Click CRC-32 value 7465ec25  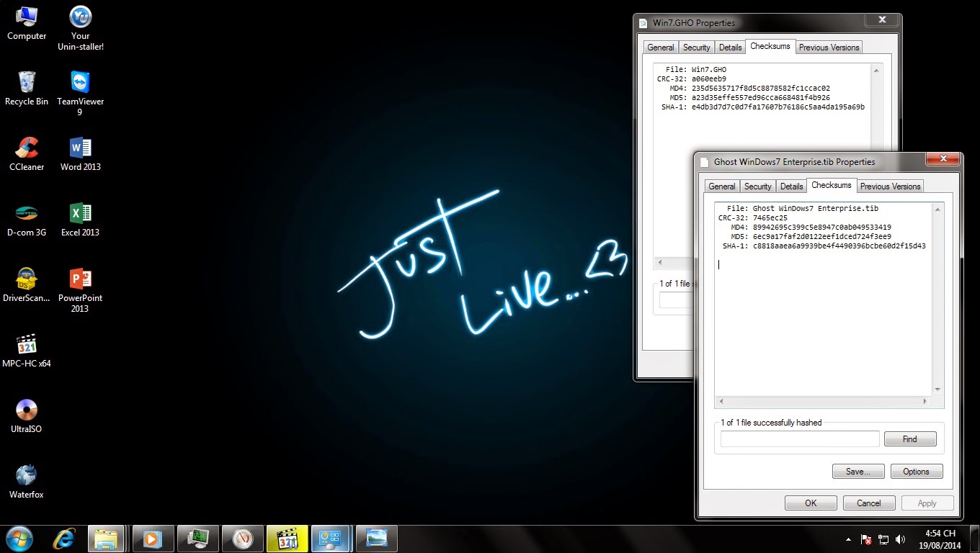point(770,218)
